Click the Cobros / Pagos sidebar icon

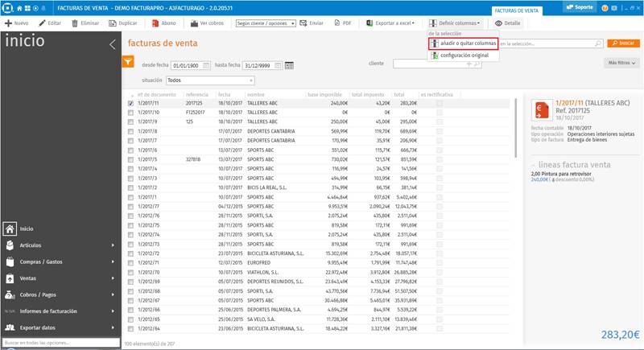[10, 295]
